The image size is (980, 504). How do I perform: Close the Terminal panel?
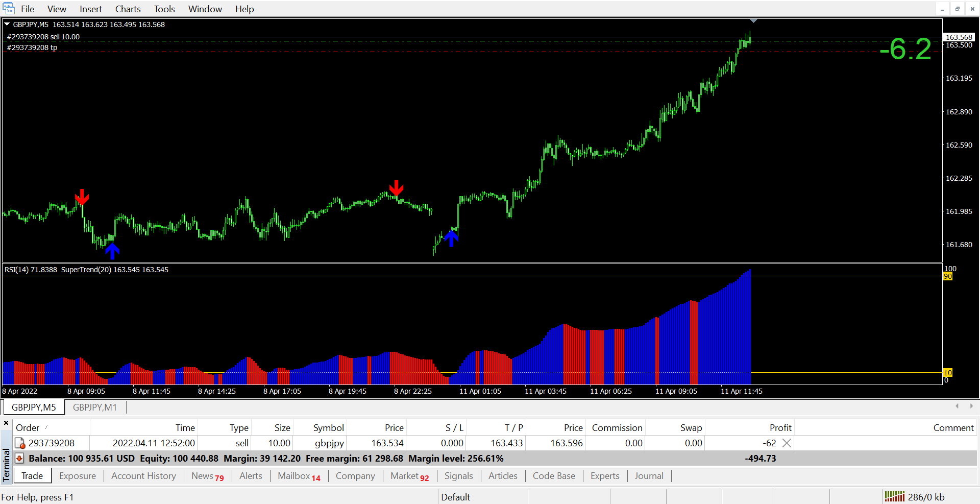click(6, 423)
